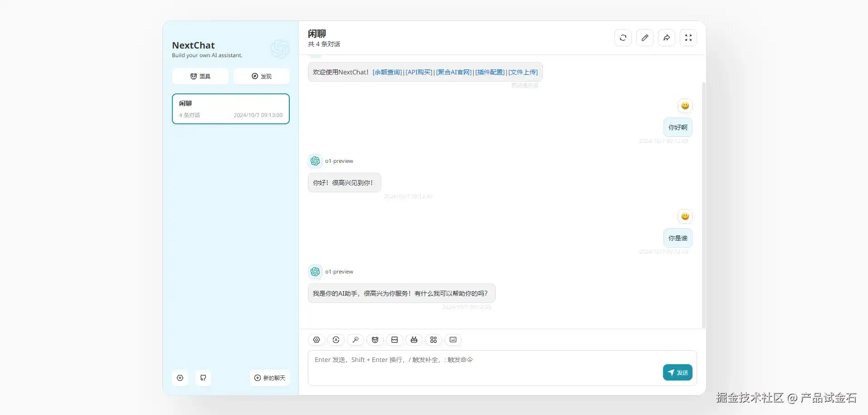Open settings with the hexagon icon in sidebar
This screenshot has width=868, height=415.
pos(180,378)
